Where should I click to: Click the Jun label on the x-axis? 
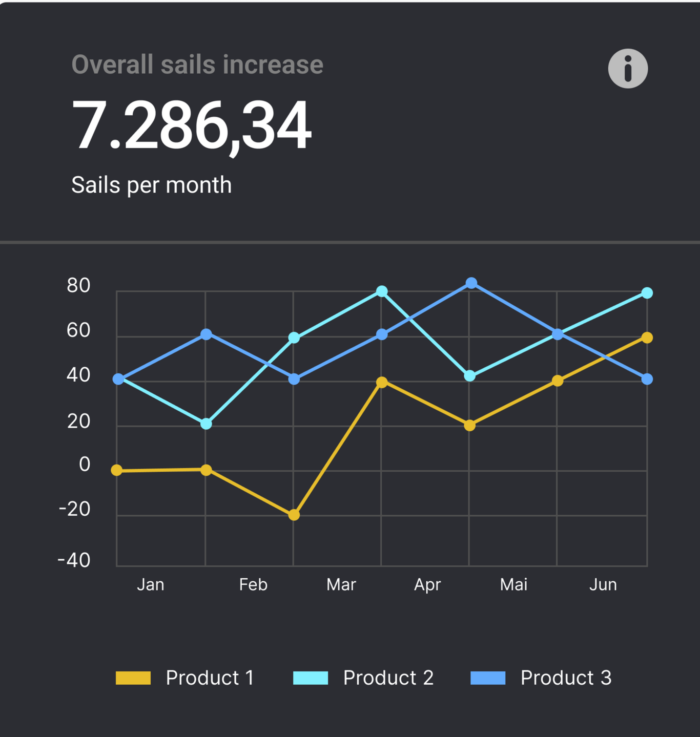point(603,584)
